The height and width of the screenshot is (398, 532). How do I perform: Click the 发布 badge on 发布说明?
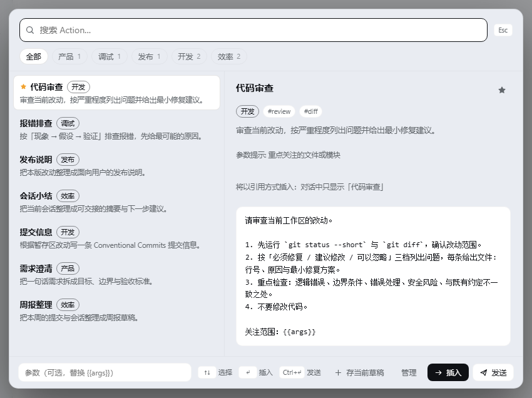[68, 160]
